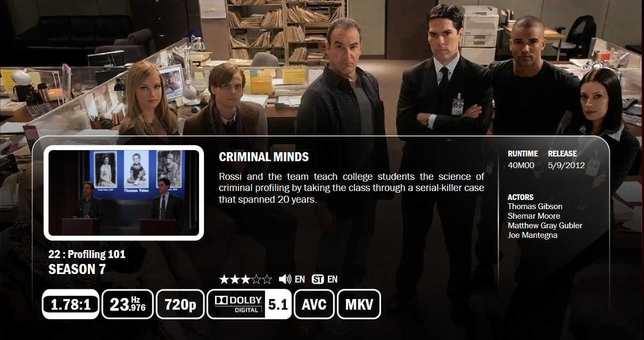
Task: Click the MKV container badge
Action: coord(359,304)
